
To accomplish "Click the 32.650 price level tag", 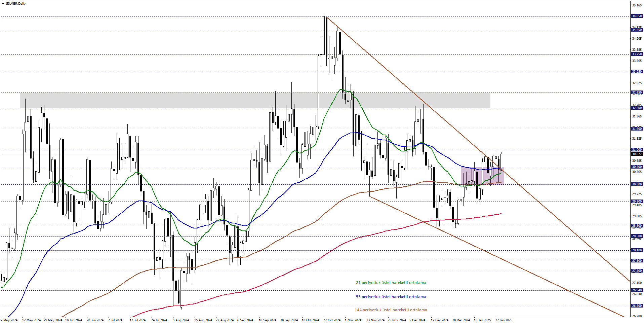I will coord(637,93).
